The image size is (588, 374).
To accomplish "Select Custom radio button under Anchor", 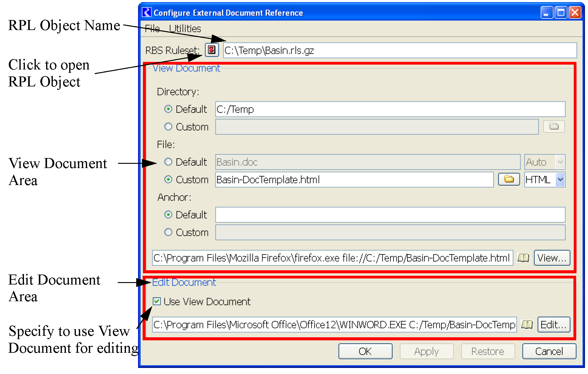I will [x=168, y=232].
